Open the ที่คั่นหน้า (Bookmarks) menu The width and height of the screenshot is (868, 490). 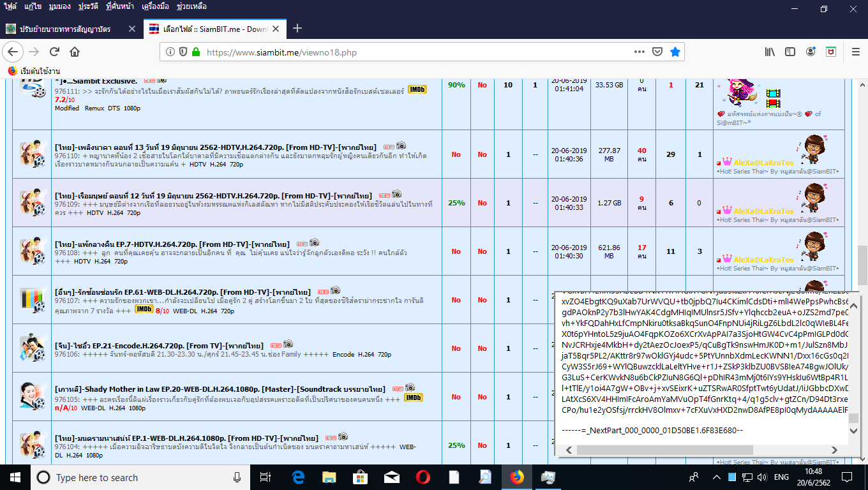pyautogui.click(x=121, y=6)
